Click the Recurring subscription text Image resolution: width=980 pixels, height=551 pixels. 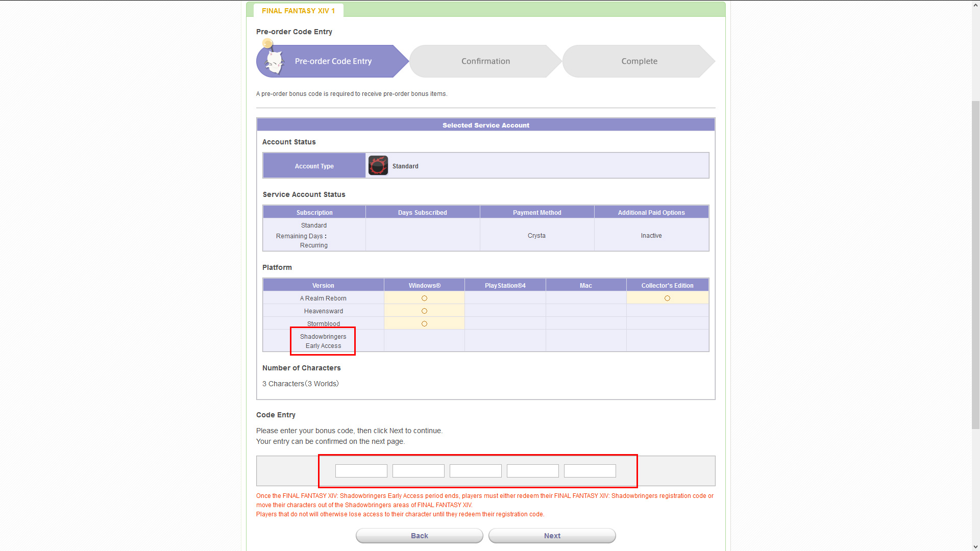tap(314, 245)
